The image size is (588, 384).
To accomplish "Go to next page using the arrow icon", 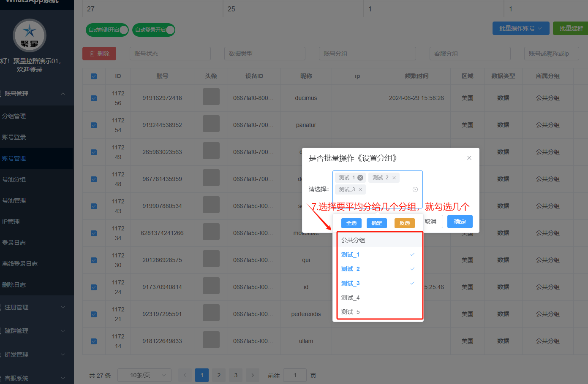I will 252,375.
